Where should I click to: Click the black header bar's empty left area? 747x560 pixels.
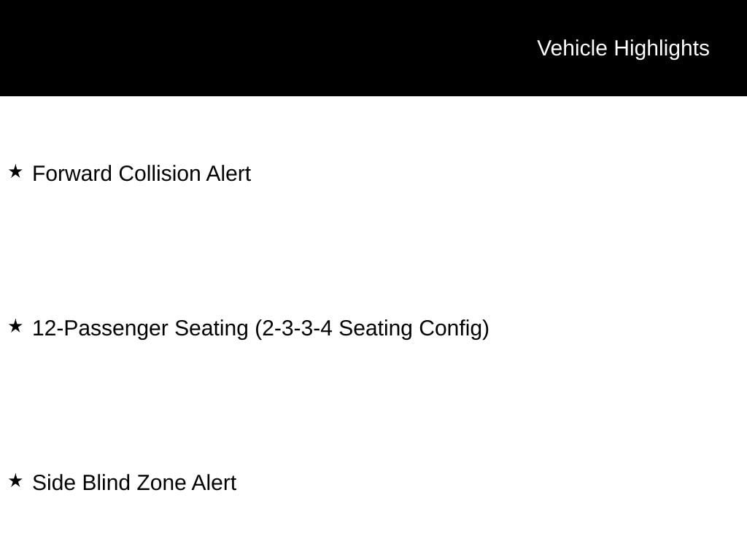pos(239,47)
